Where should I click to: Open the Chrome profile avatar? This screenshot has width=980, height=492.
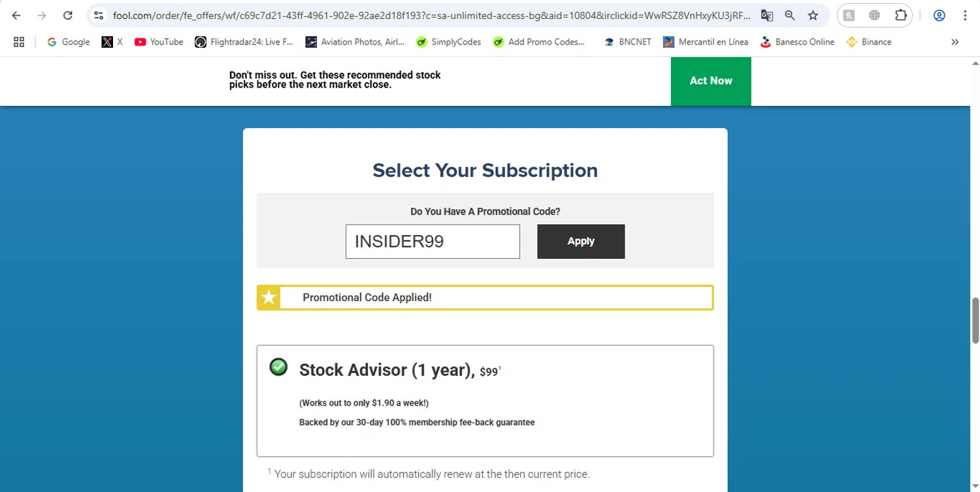point(939,16)
